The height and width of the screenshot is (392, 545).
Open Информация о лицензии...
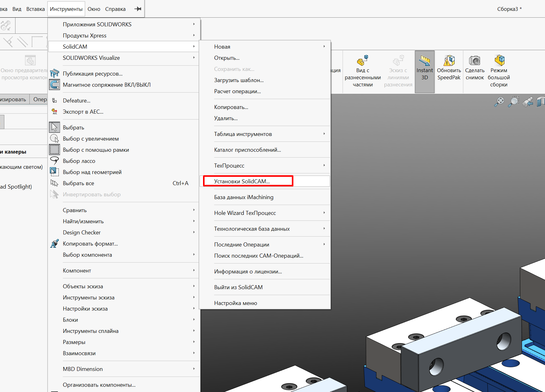click(x=265, y=272)
